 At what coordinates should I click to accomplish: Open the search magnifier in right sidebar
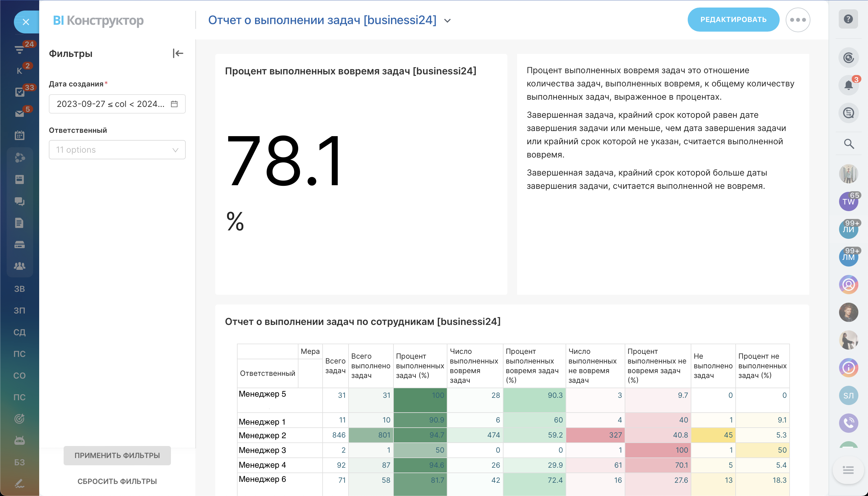click(x=849, y=144)
